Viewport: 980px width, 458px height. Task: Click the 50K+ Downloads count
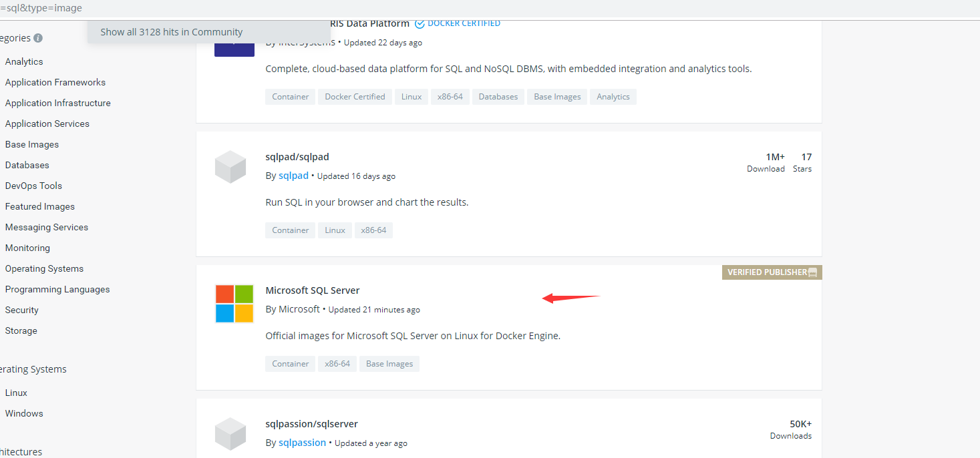(x=791, y=429)
